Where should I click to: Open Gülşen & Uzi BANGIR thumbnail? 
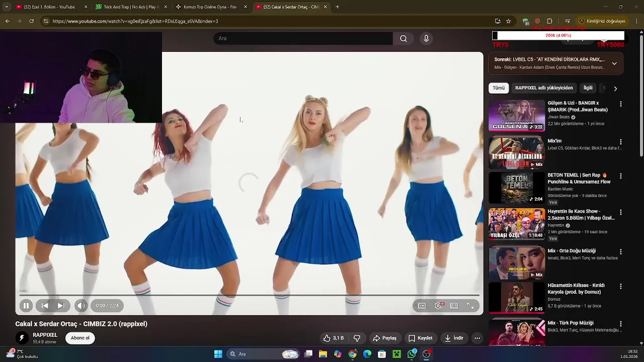(x=517, y=116)
